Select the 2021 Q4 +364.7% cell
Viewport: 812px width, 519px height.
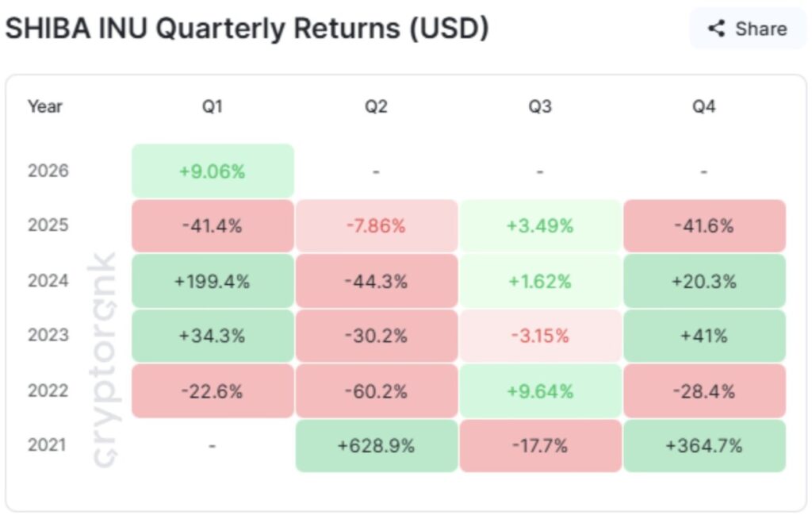click(704, 446)
